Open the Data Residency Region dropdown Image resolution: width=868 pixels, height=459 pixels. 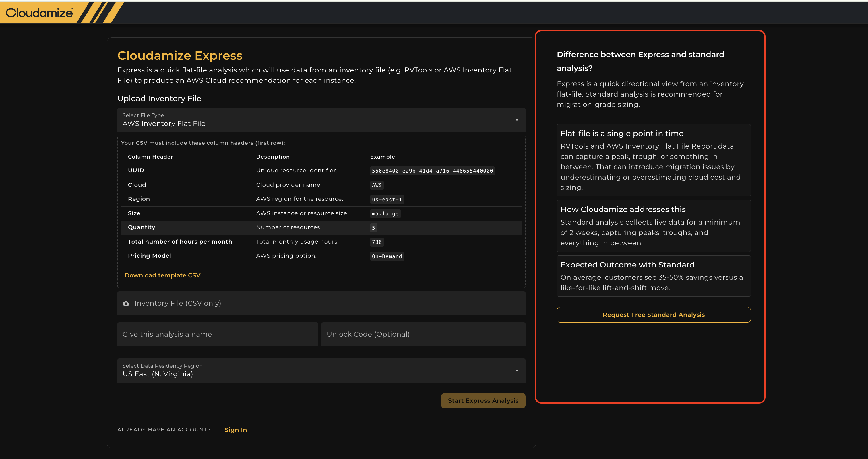(x=321, y=370)
